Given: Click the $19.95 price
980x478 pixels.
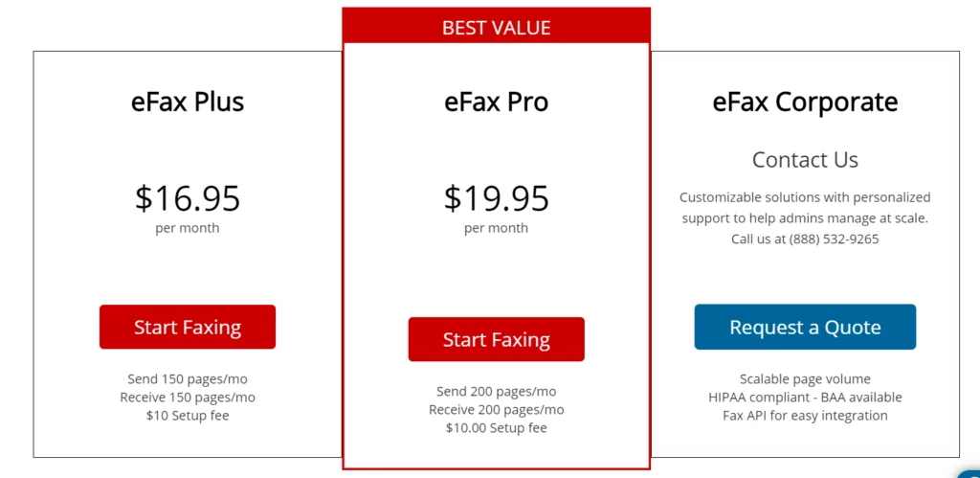Looking at the screenshot, I should coord(496,198).
